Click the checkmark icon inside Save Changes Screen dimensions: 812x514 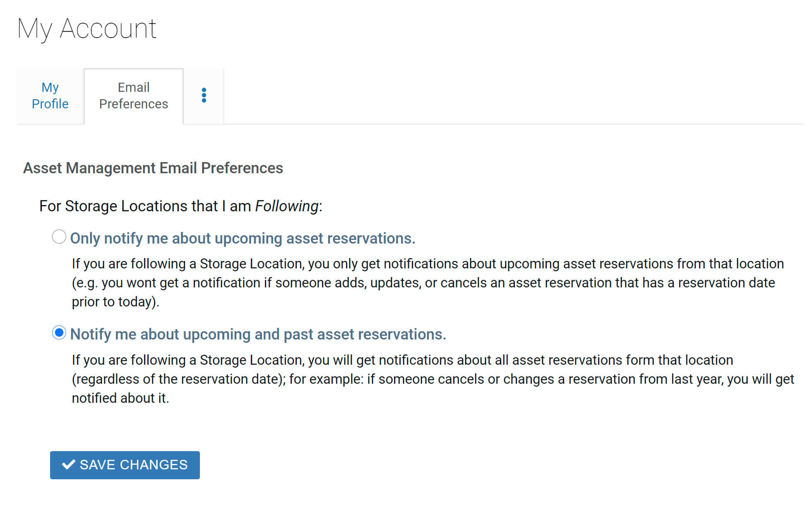coord(69,464)
